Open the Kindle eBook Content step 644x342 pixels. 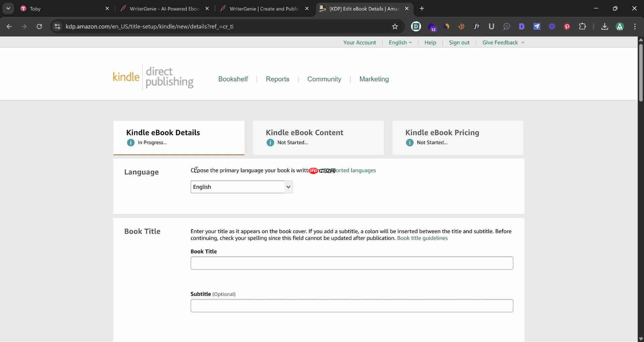point(318,137)
